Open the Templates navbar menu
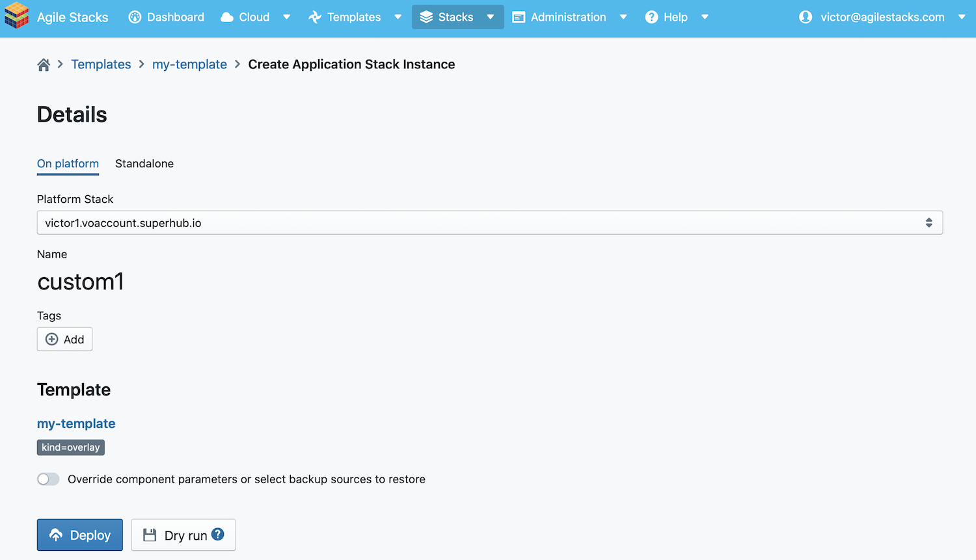The width and height of the screenshot is (976, 560). (354, 17)
